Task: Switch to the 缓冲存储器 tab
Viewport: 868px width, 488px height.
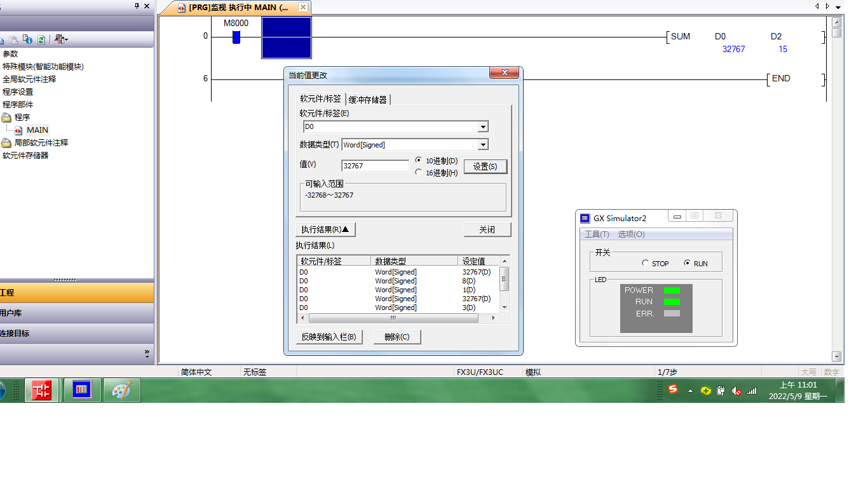Action: tap(368, 100)
